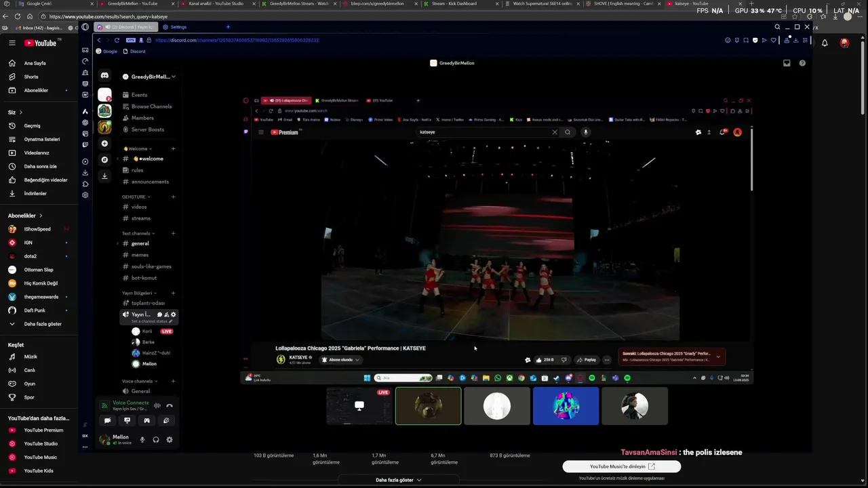The width and height of the screenshot is (868, 488).
Task: Open Discord Inbox icon in top bar
Action: [787, 63]
